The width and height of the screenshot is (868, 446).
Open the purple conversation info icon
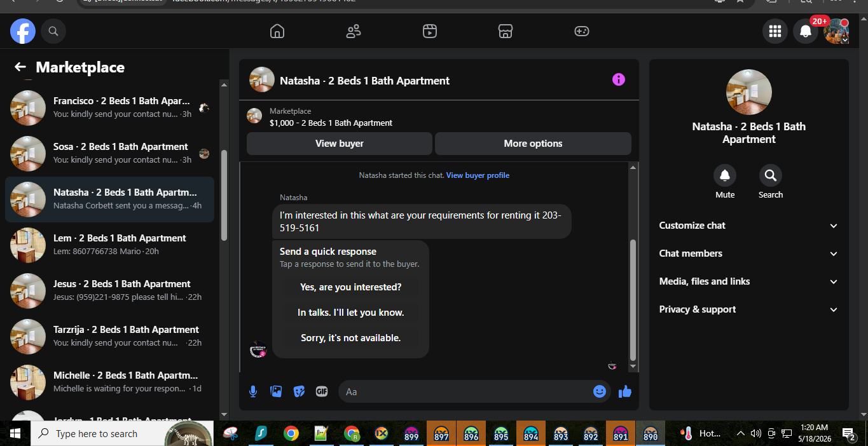[619, 79]
